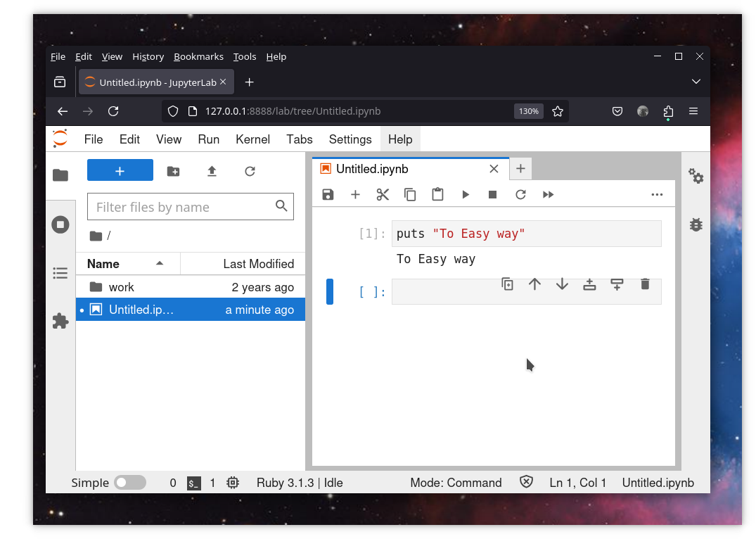
Task: Show the property inspector gears panel
Action: pos(696,176)
